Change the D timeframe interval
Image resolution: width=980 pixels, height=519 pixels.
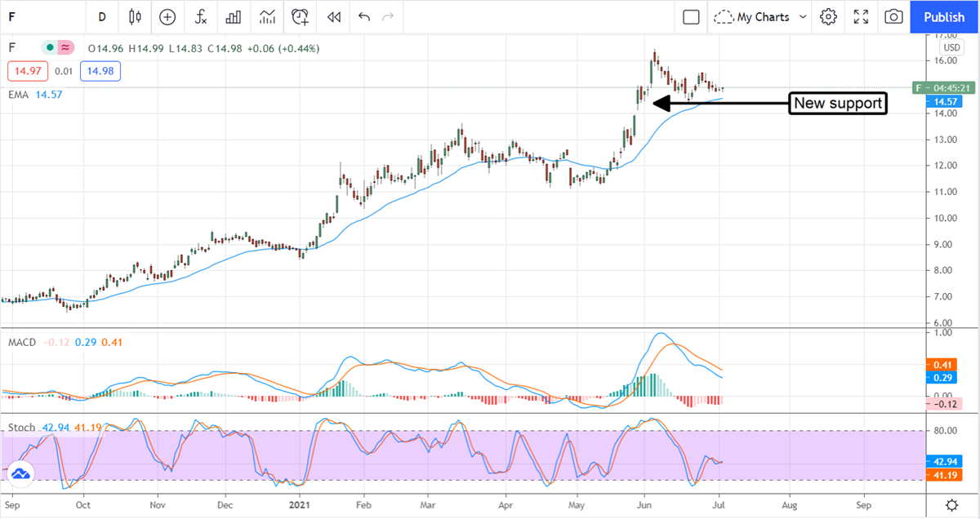point(102,16)
